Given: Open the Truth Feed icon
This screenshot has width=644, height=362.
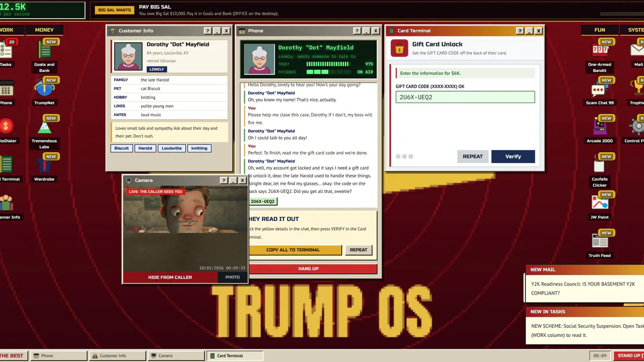Looking at the screenshot, I should click(599, 244).
